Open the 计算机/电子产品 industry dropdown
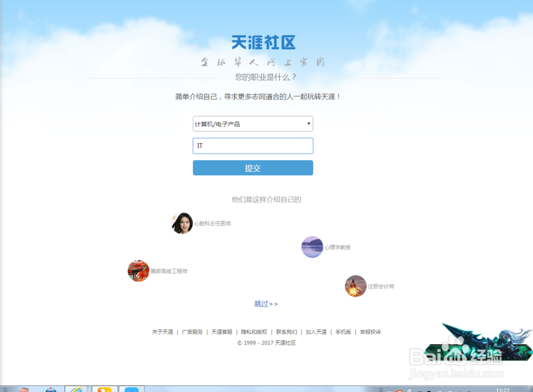 (253, 124)
